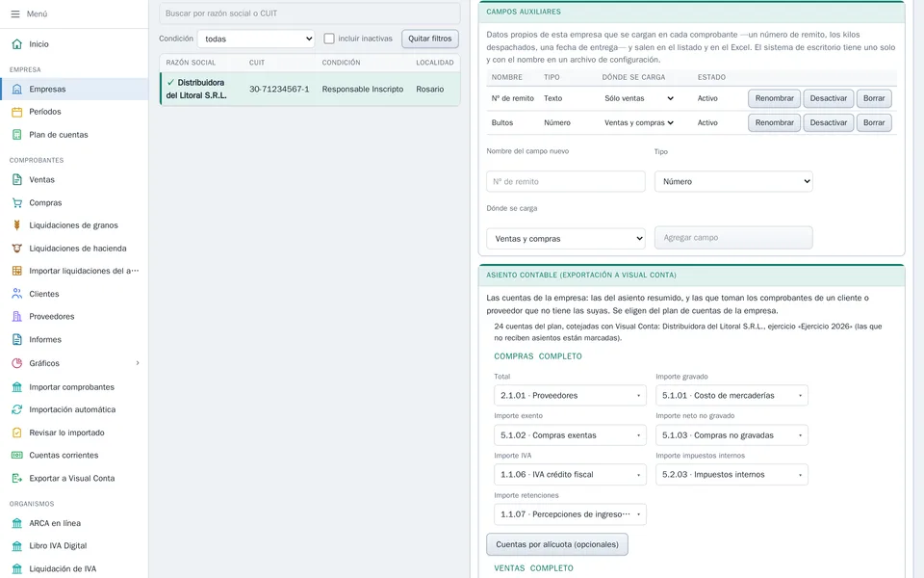Focus the Nombre del campo nuevo input
Image resolution: width=924 pixels, height=578 pixels.
566,182
